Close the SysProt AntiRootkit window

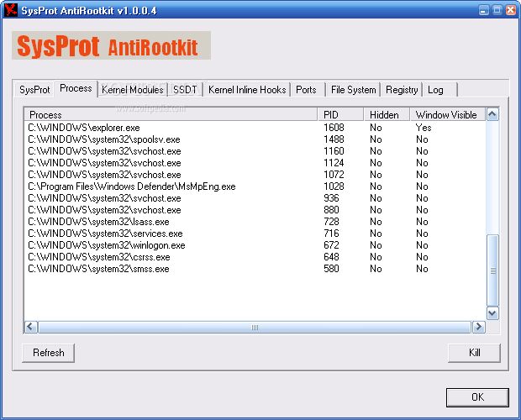[x=511, y=10]
